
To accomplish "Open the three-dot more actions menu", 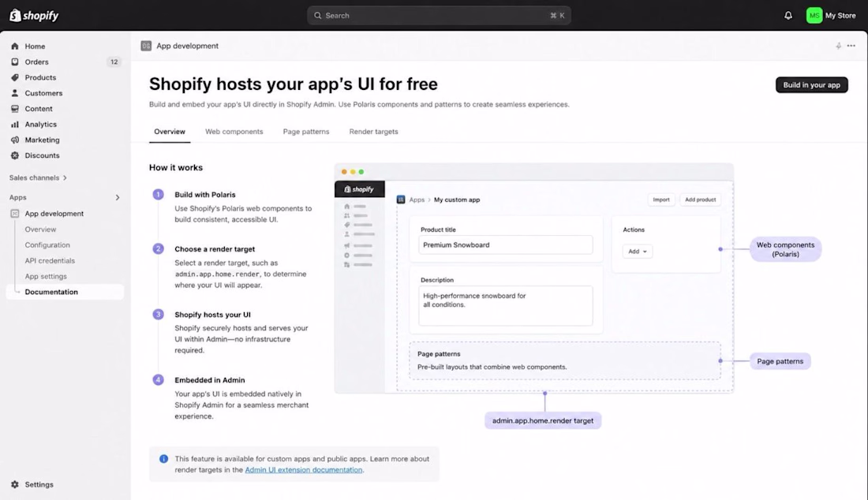I will (851, 46).
